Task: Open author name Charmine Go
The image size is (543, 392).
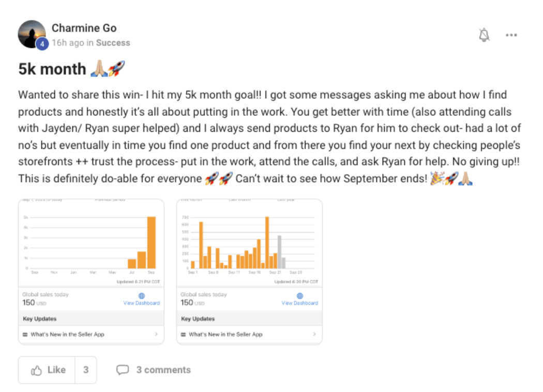Action: (84, 28)
